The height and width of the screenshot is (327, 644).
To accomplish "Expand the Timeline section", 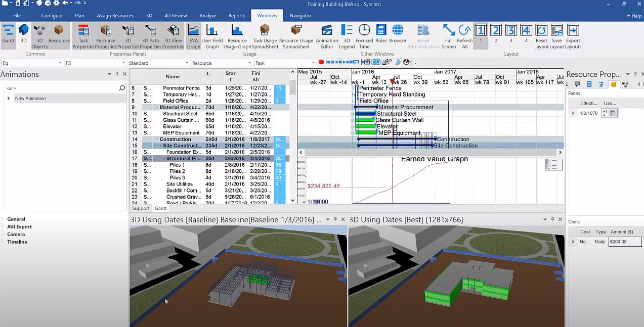I will point(3,242).
